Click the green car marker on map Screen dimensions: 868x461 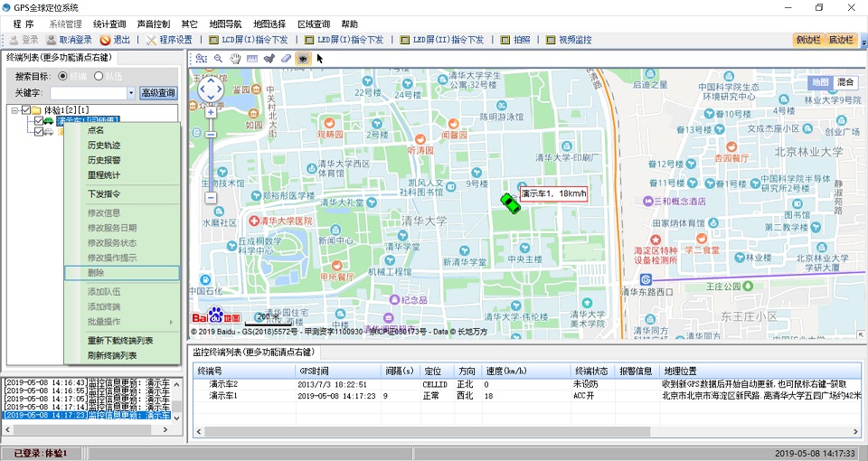tap(510, 203)
